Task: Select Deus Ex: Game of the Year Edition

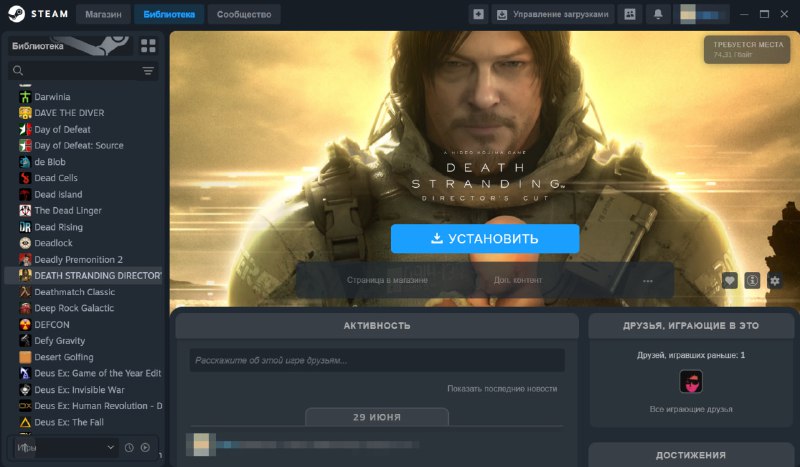Action: pos(97,373)
